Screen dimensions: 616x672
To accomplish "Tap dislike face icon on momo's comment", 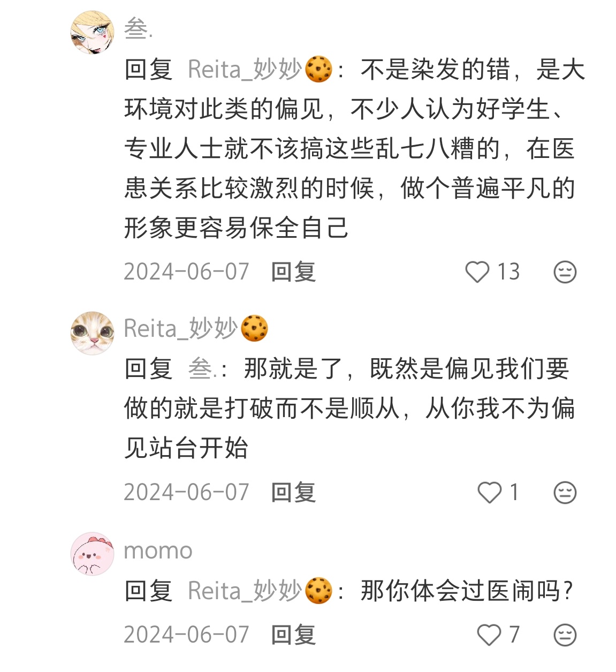I will point(565,635).
